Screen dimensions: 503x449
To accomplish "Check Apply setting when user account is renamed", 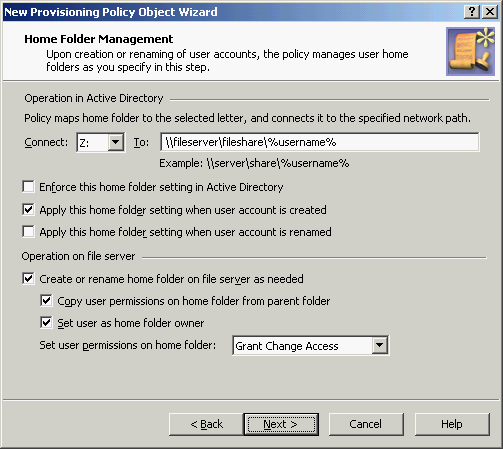I will click(28, 231).
